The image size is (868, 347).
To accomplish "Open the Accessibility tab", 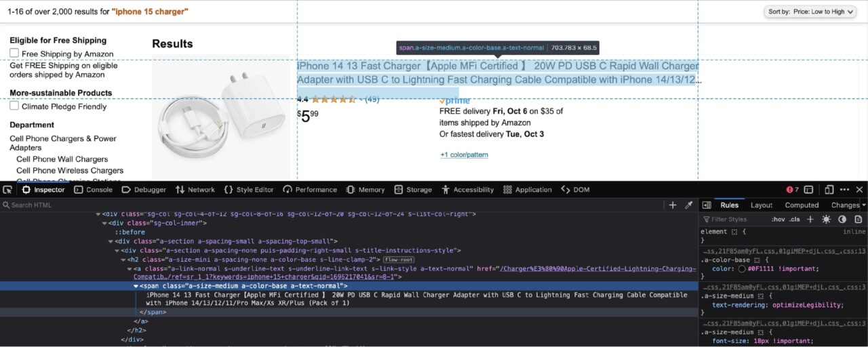I will (467, 190).
